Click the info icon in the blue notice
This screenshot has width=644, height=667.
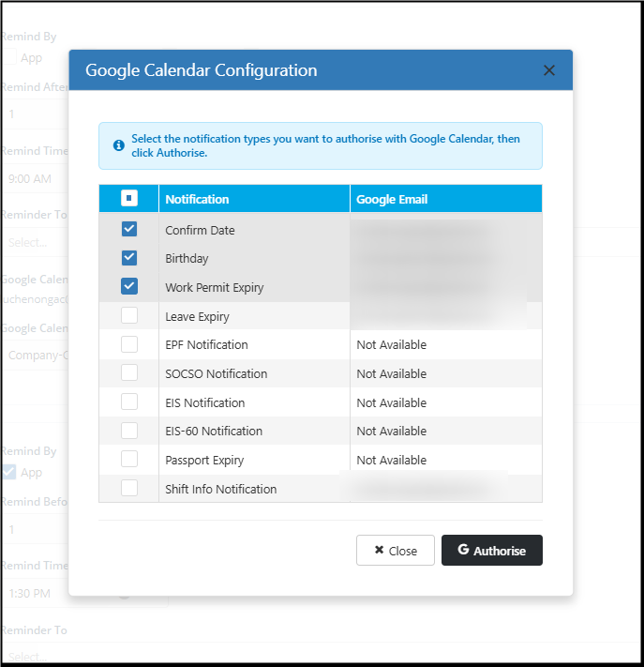pyautogui.click(x=119, y=145)
